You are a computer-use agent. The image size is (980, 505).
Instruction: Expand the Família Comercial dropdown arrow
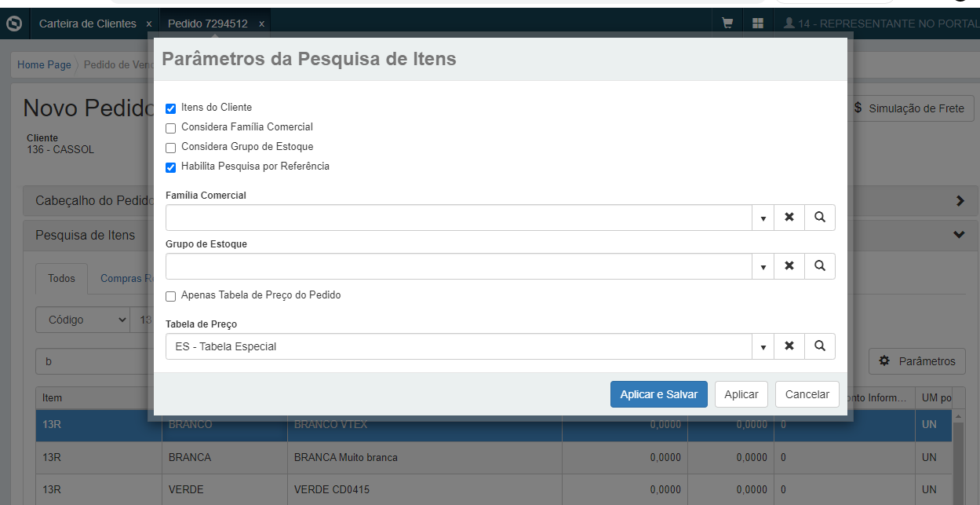(763, 218)
